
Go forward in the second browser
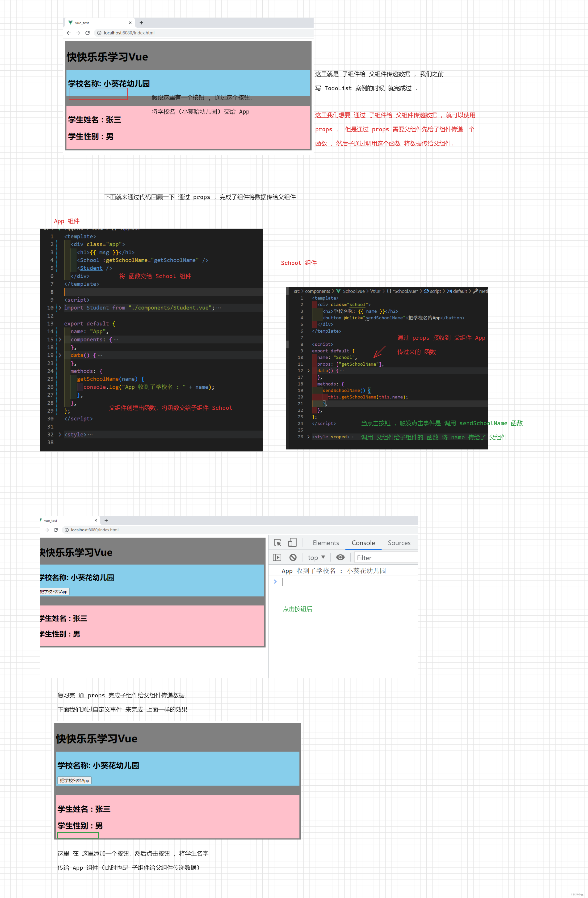(47, 530)
